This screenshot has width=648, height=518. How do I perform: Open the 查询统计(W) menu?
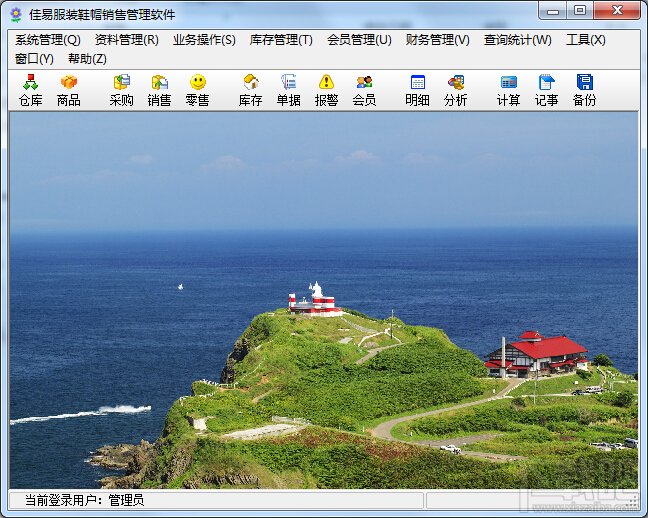tap(517, 40)
